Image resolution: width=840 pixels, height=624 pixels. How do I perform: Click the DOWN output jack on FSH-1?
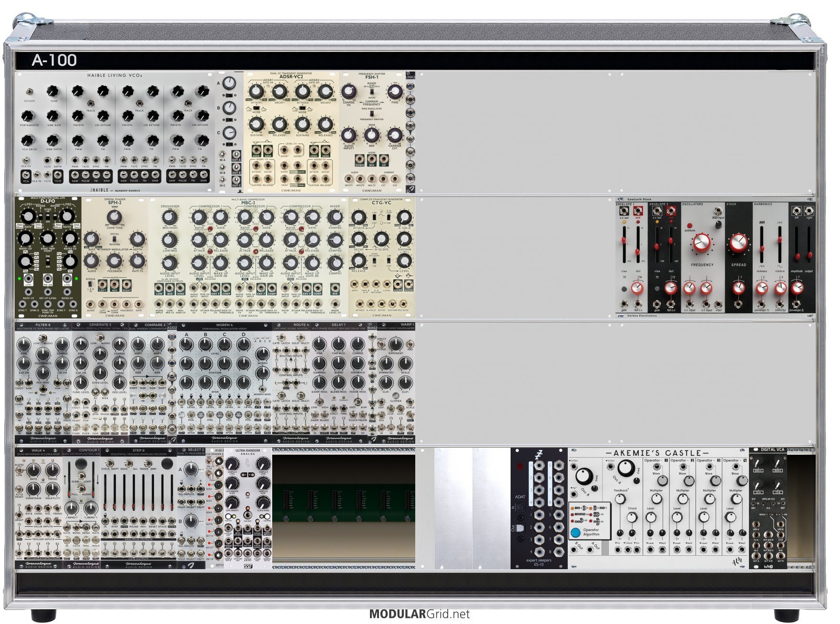(359, 158)
